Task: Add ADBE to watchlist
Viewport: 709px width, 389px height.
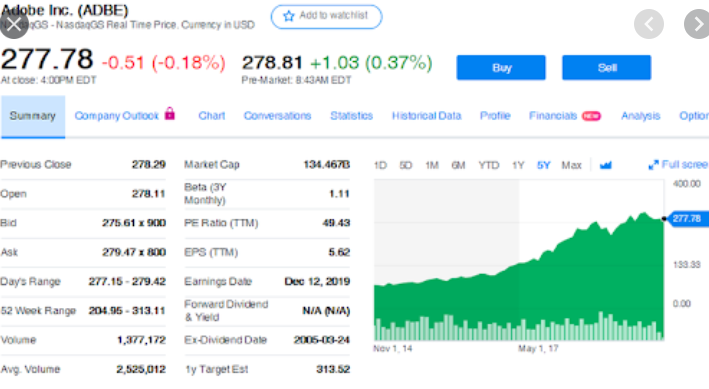Action: pyautogui.click(x=326, y=17)
